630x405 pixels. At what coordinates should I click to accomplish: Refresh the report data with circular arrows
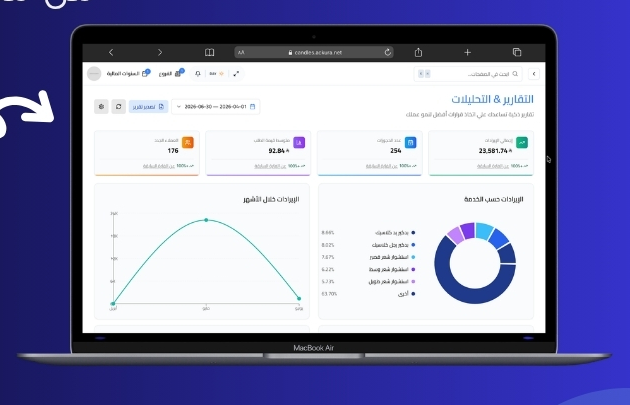tap(119, 106)
